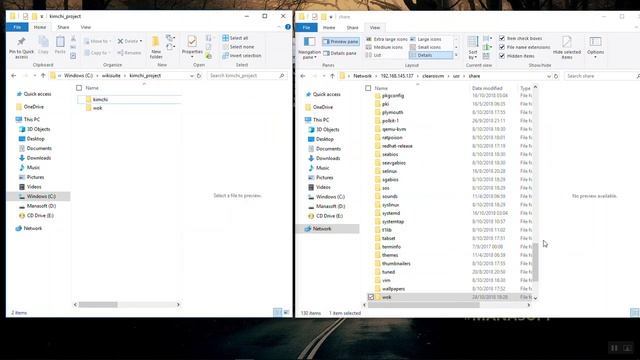Click Select none in kimchi_project window
Screen dimensions: 640x360
coord(238,47)
